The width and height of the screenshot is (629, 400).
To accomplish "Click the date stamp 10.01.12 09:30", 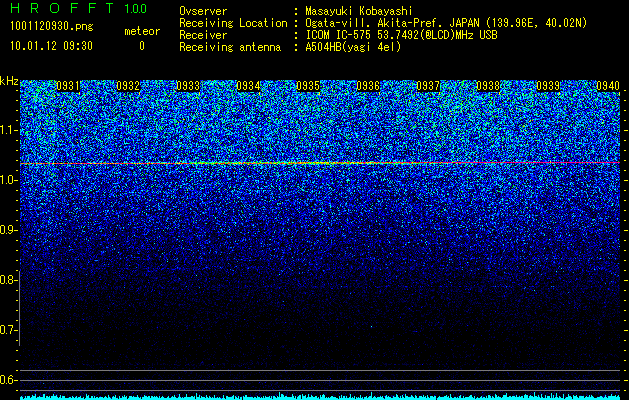I will click(x=51, y=46).
